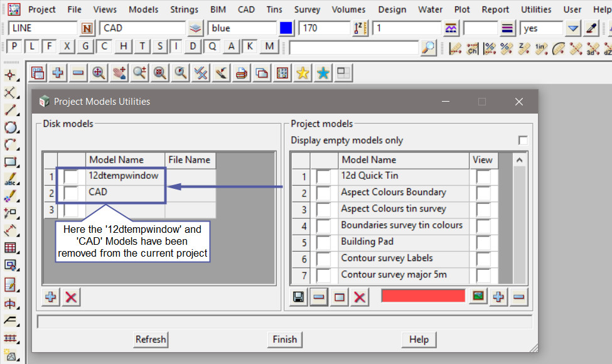
Task: Click the Finish button
Action: point(284,340)
